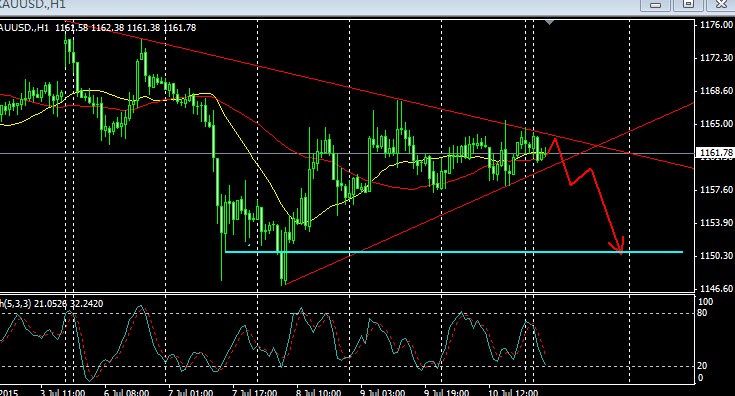The width and height of the screenshot is (735, 396).
Task: Click the OHLC readout 1161.58 1162.38
Action: tap(90, 28)
